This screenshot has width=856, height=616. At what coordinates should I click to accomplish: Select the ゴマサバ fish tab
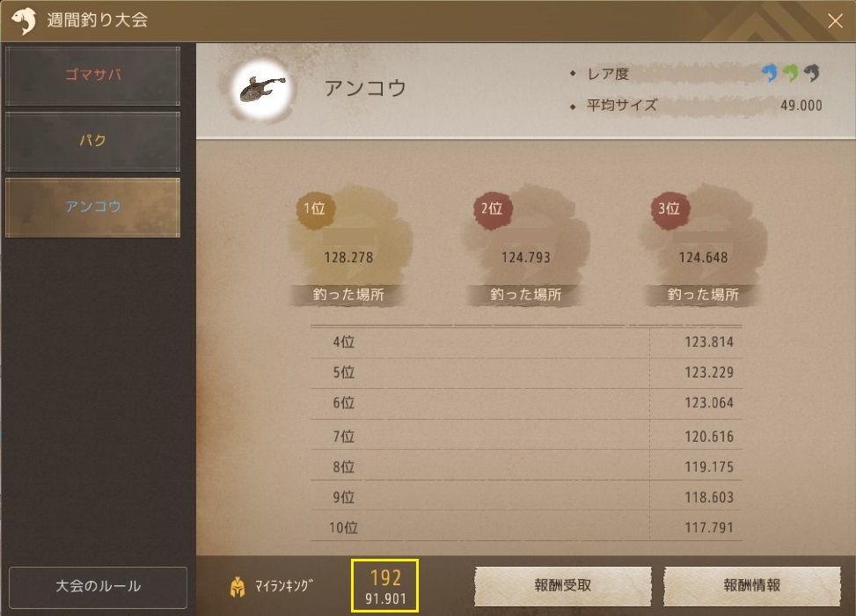[92, 76]
